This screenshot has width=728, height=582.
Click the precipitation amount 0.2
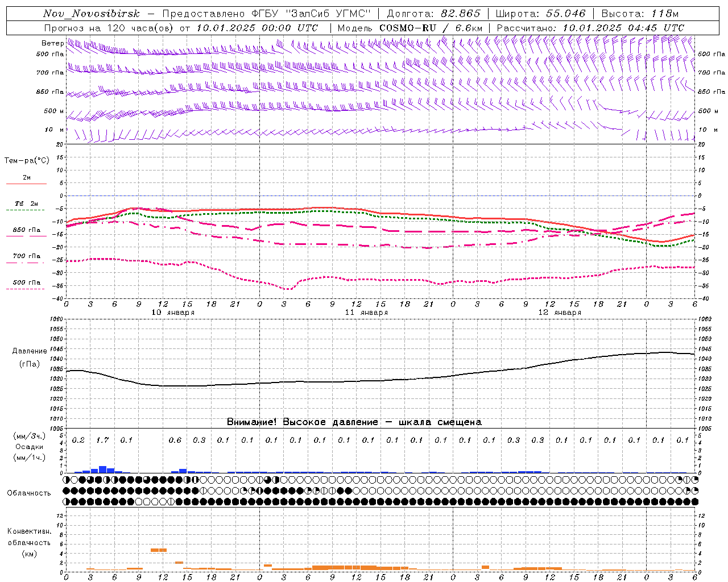pos(78,440)
